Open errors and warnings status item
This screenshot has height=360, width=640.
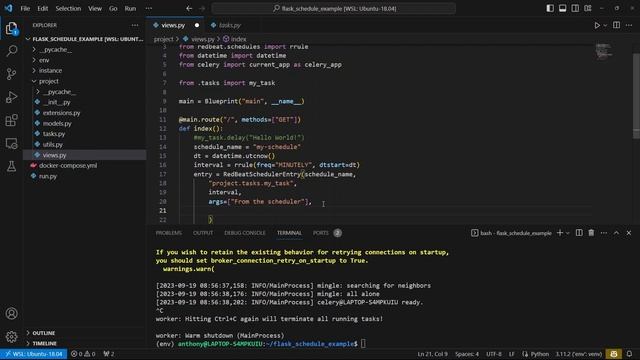tap(83, 354)
